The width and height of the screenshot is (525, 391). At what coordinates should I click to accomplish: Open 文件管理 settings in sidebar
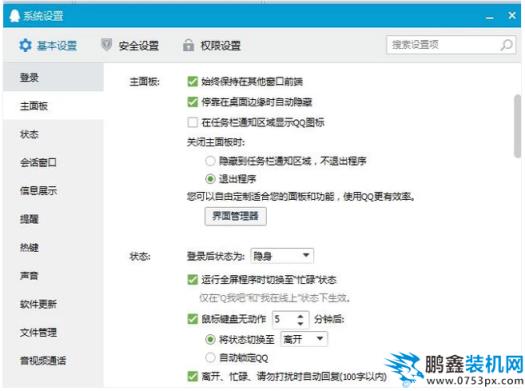[x=54, y=332]
